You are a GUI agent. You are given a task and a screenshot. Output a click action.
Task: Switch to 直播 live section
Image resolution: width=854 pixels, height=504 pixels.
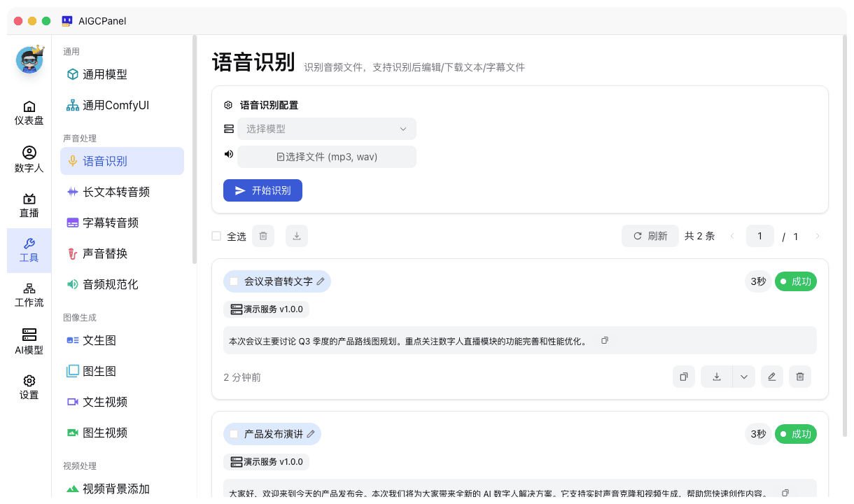point(29,206)
